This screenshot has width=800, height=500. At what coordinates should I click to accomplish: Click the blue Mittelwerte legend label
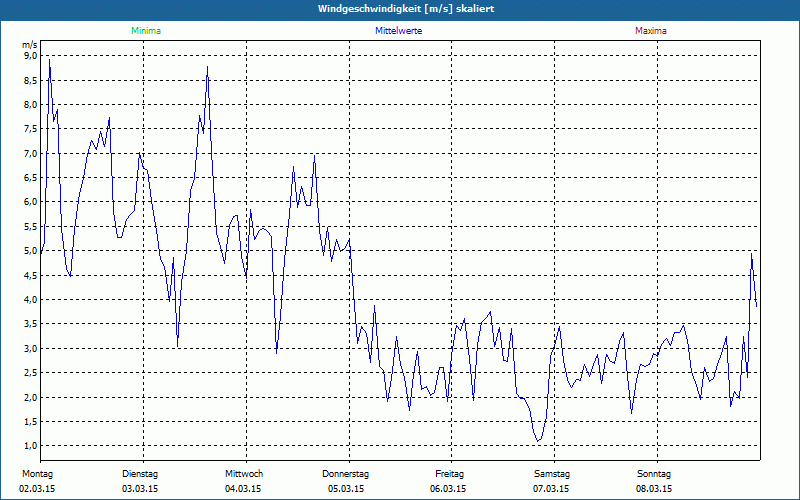[398, 31]
